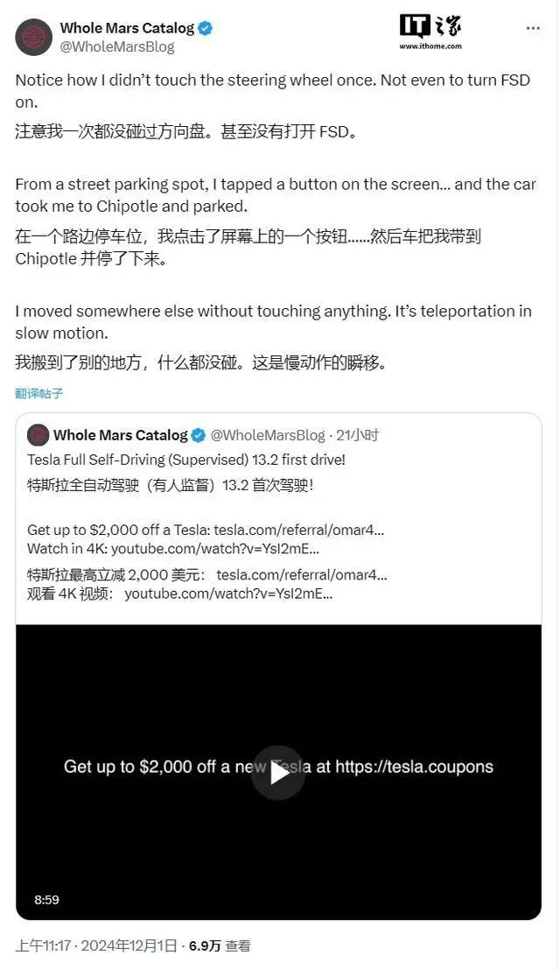This screenshot has width=560, height=970.
Task: Click the IT Home watermark logo
Action: [430, 26]
